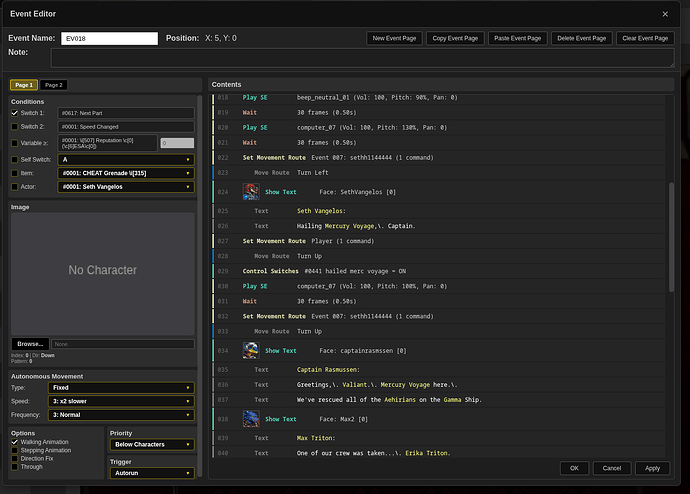The image size is (690, 494).
Task: Select line 029 Control Switches command
Action: click(439, 271)
